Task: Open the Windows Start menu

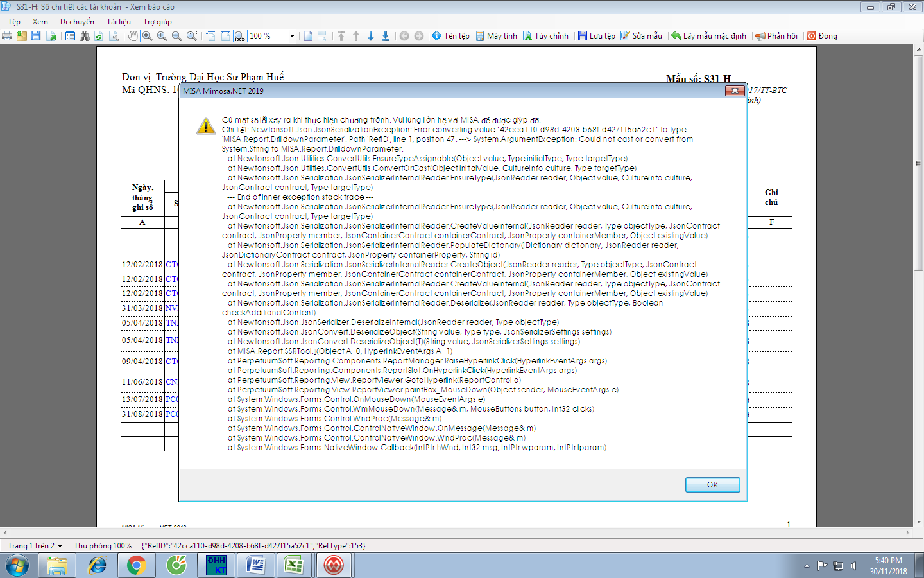Action: [x=17, y=566]
